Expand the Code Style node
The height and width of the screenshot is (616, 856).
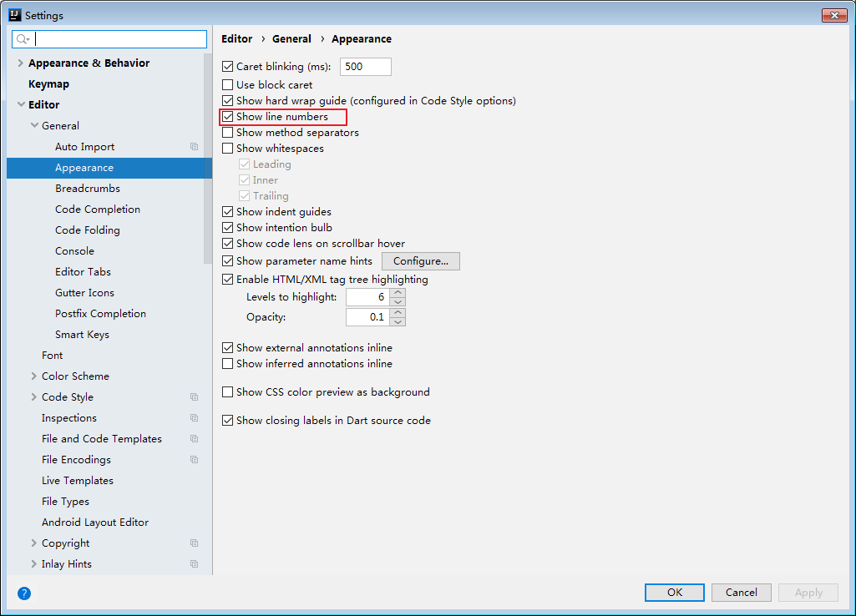(34, 396)
